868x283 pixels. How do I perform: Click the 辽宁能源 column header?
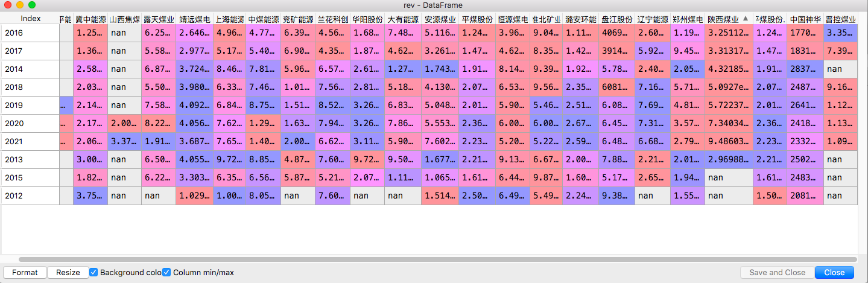click(x=653, y=19)
